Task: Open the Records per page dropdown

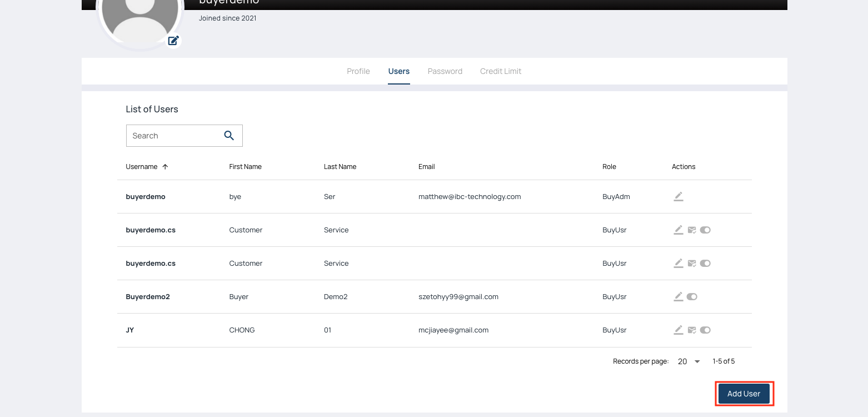Action: pos(689,361)
